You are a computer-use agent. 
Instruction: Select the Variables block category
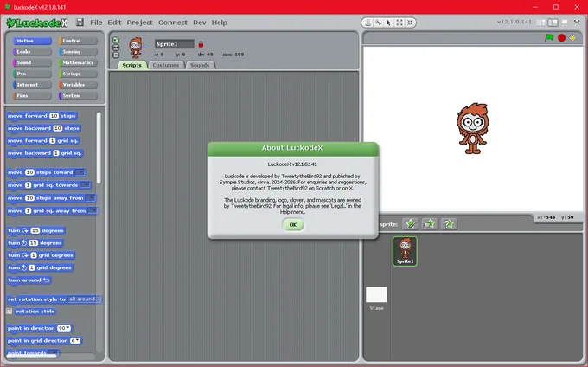(78, 85)
